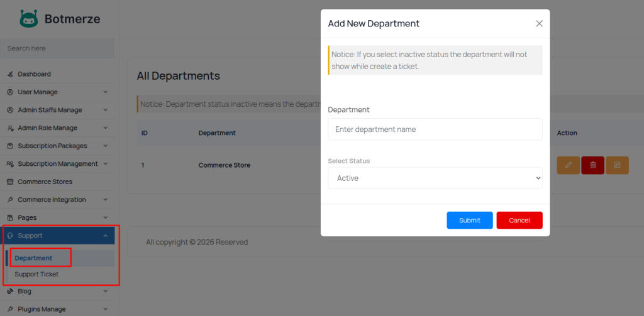Click the Dashboard icon in the sidebar

coord(10,74)
